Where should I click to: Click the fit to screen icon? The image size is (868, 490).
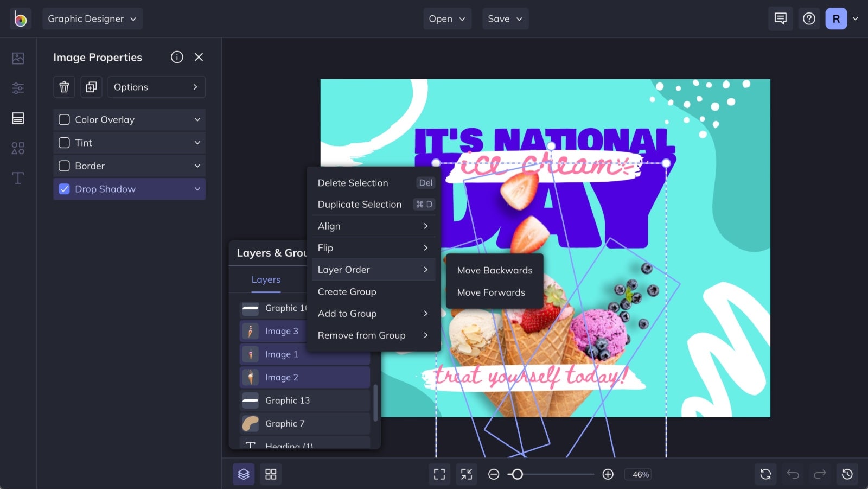click(439, 474)
